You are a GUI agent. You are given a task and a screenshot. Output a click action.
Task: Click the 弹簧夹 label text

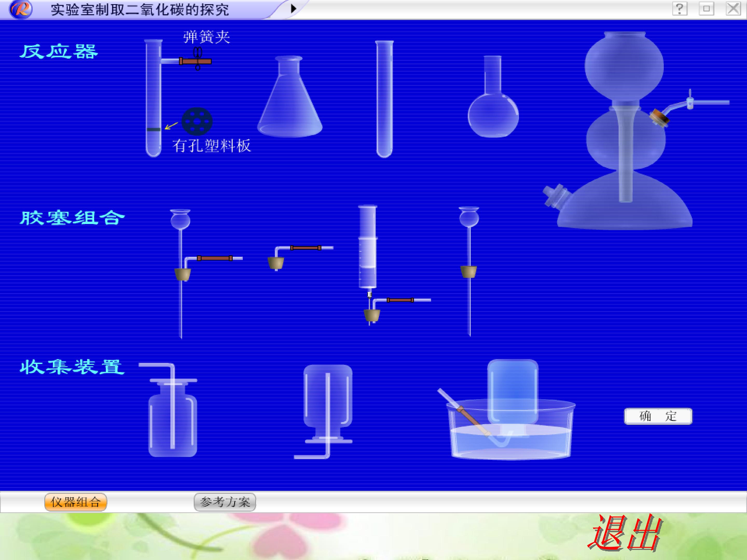click(207, 37)
